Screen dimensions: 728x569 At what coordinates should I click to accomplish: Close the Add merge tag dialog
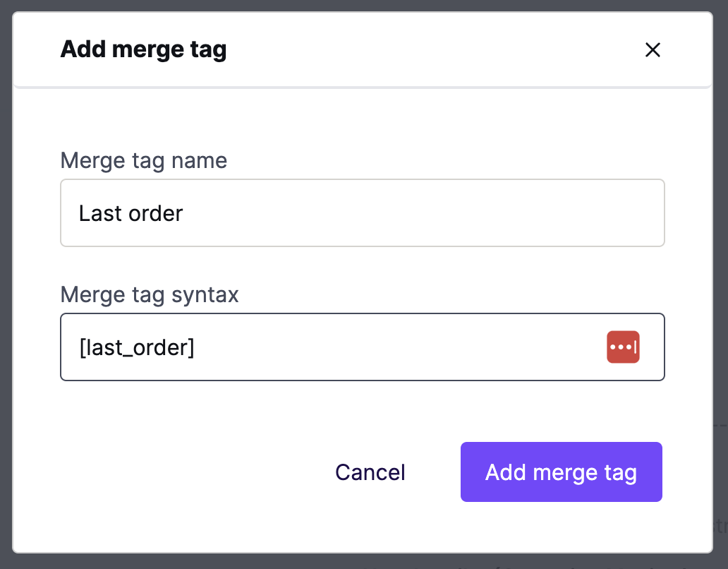[653, 49]
